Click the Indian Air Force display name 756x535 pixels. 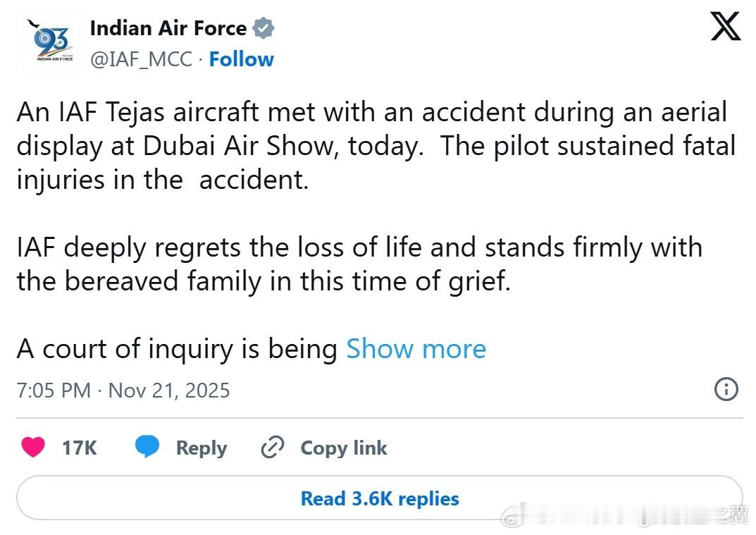pyautogui.click(x=168, y=28)
